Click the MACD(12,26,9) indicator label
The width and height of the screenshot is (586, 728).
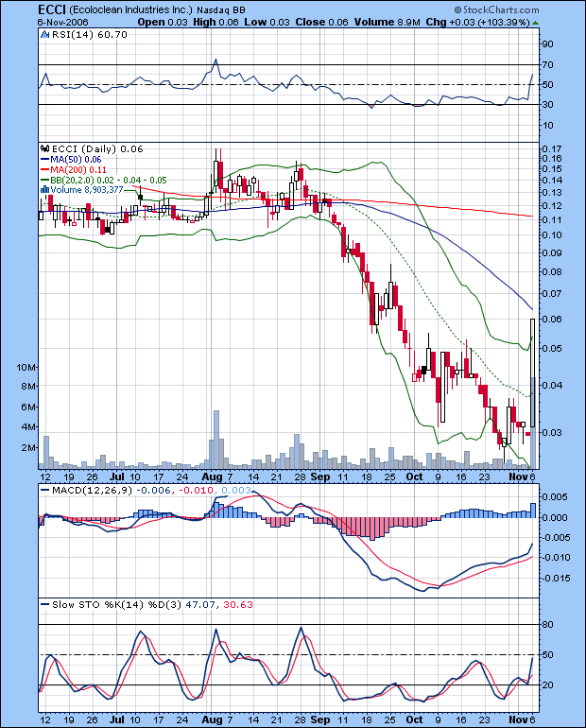pos(93,491)
